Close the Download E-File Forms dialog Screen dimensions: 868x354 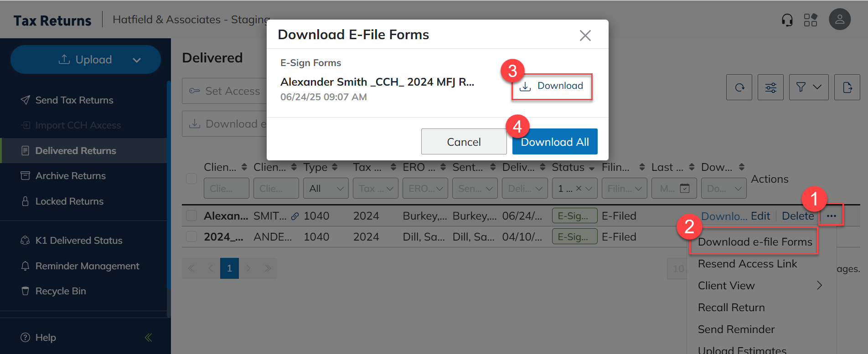pos(585,36)
